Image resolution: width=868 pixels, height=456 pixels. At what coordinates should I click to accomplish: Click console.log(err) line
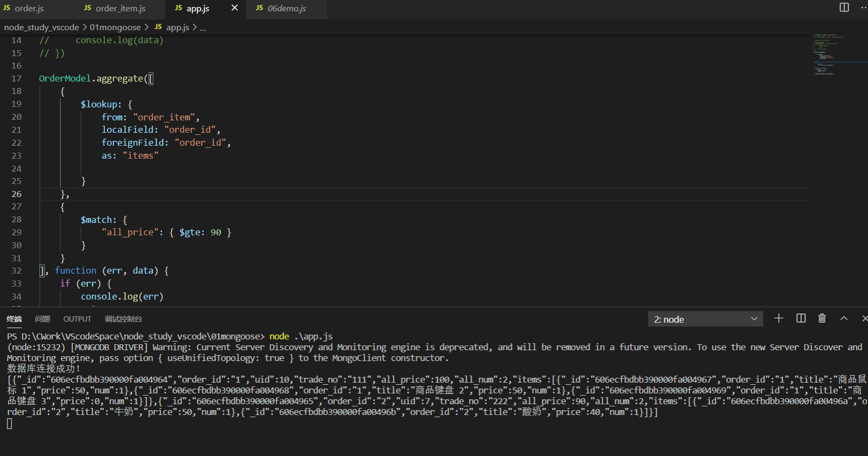coord(122,297)
